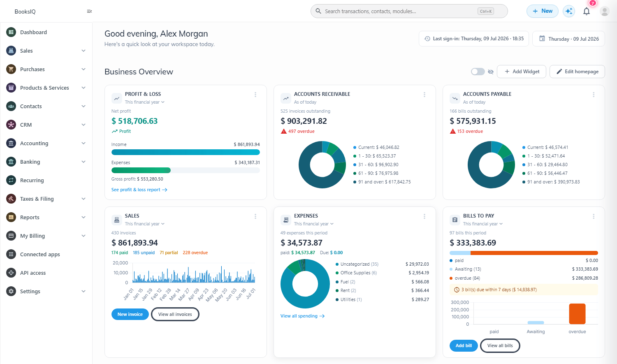Click the 228 overdue invoices label
Image resolution: width=617 pixels, height=364 pixels.
click(x=195, y=253)
